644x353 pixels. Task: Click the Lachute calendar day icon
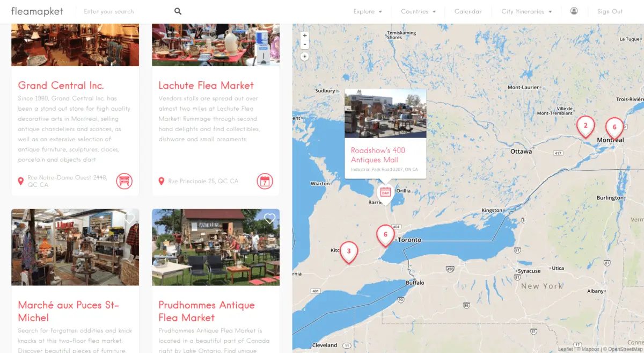point(265,181)
